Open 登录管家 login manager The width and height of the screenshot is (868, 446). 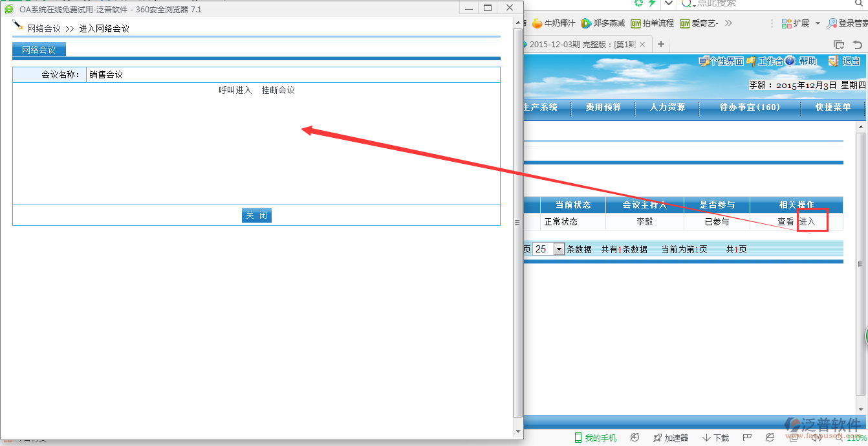click(847, 23)
